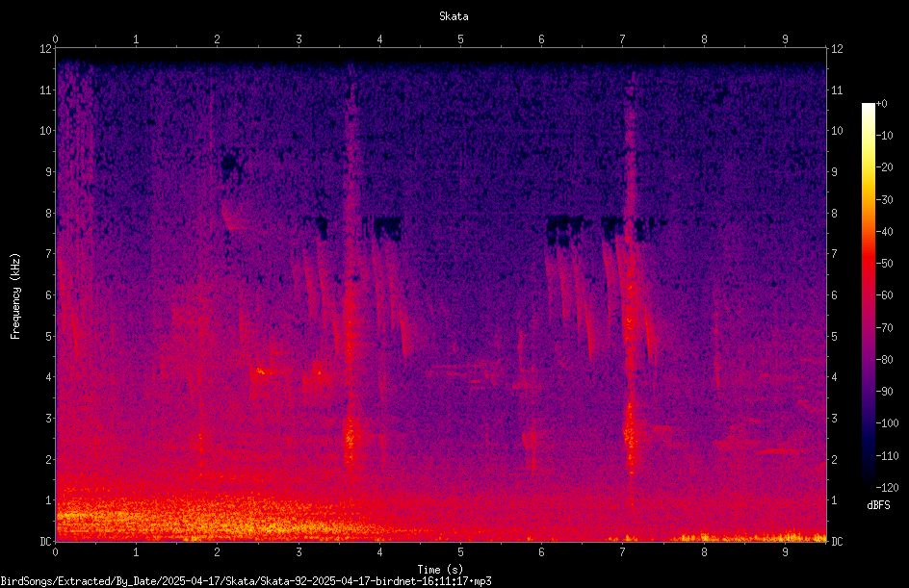Click the DC label on left axis
Screen dimensions: 909x588
[x=45, y=542]
